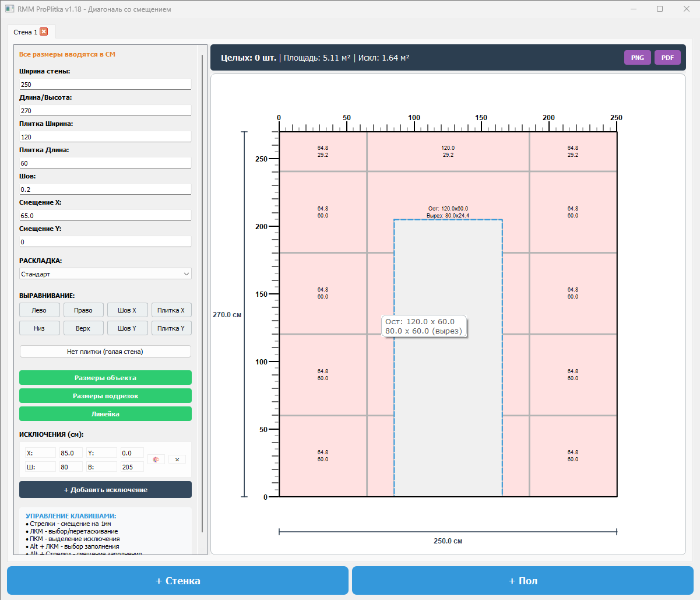This screenshot has width=700, height=600.
Task: Open the РАСКЛАДКА dropdown set to Стандарт
Action: click(105, 274)
